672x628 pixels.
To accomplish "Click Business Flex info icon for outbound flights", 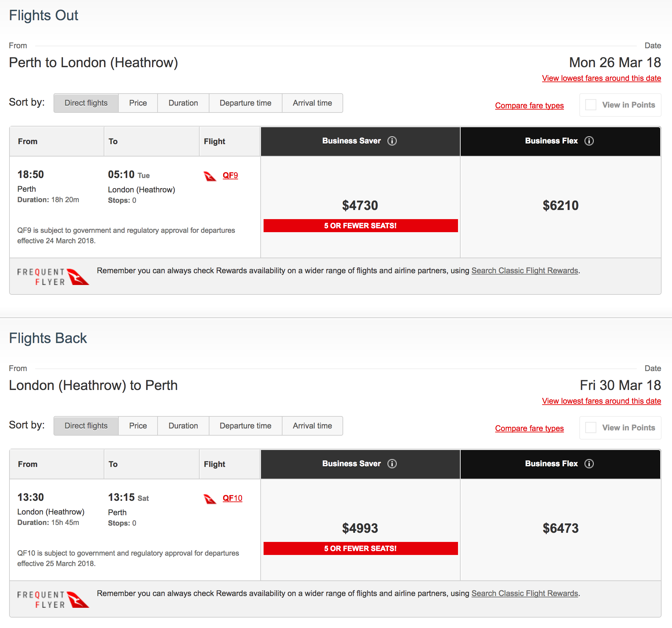I will pos(589,141).
